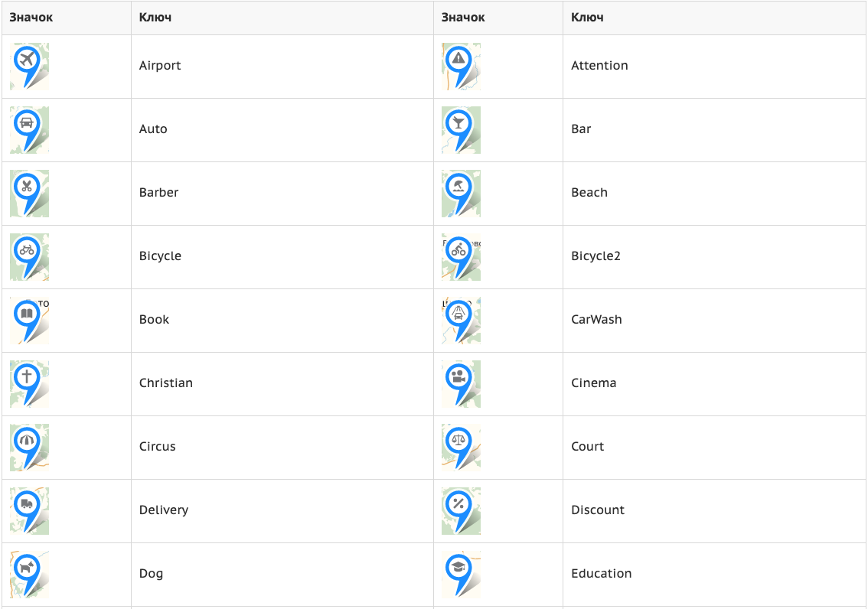
Task: Select the Attention warning triangle pin icon
Action: [x=461, y=67]
